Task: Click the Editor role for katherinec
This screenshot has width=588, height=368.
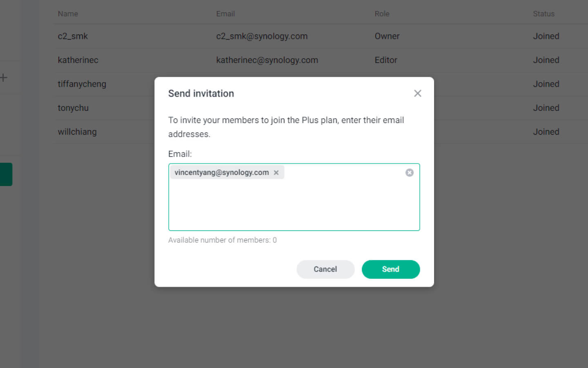Action: pos(386,60)
